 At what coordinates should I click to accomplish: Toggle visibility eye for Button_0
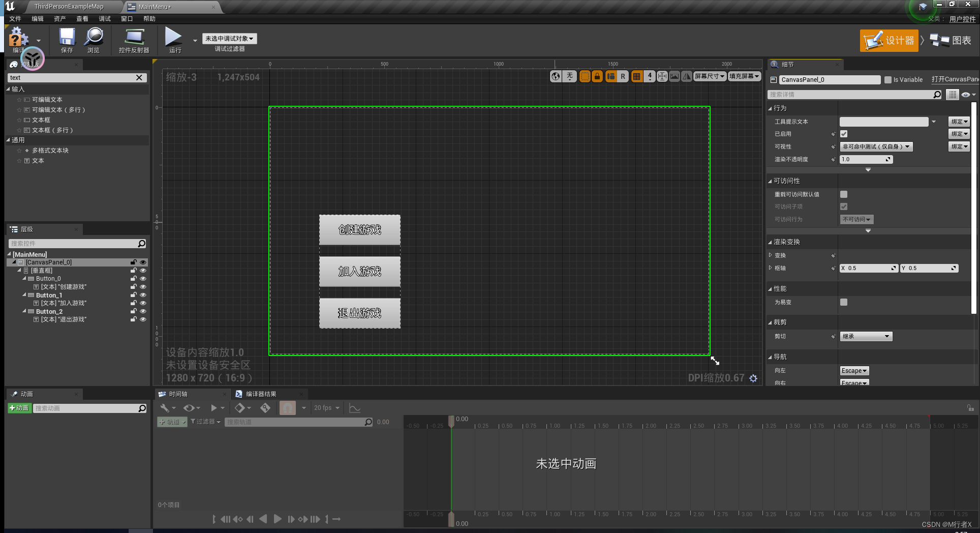tap(143, 279)
